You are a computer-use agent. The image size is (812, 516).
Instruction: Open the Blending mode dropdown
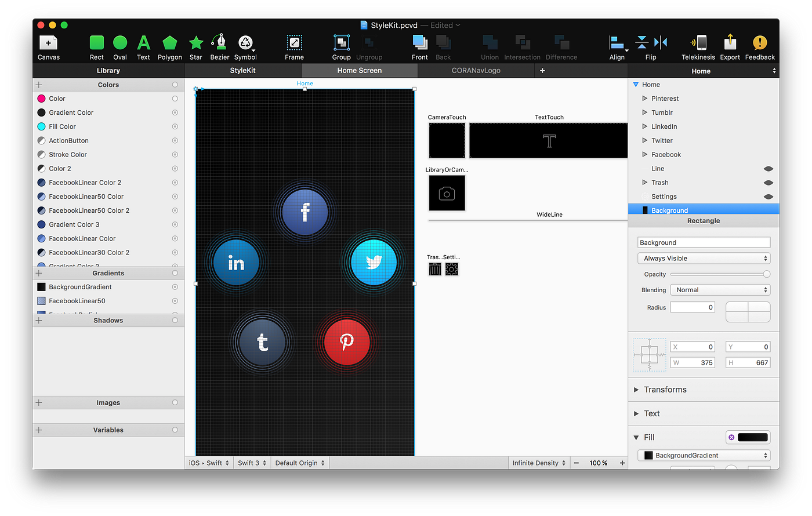tap(720, 289)
